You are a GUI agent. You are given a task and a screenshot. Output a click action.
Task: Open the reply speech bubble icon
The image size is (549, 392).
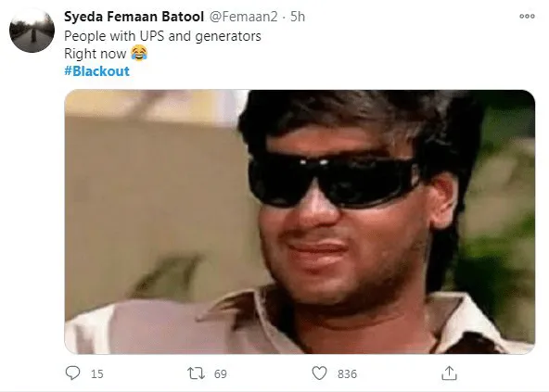(x=72, y=373)
